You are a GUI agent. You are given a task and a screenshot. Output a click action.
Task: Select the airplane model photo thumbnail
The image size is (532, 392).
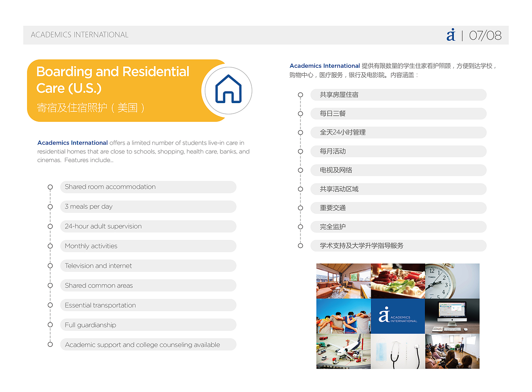343,351
